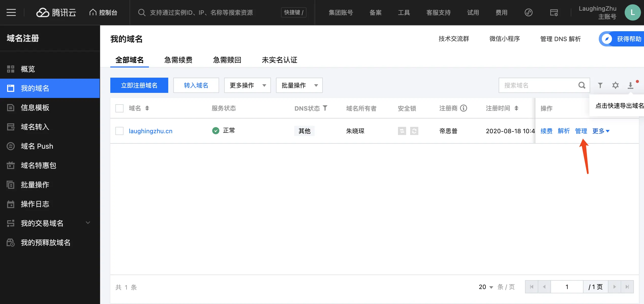Refresh the DNS status for laughingzhu.cn

coord(415,131)
